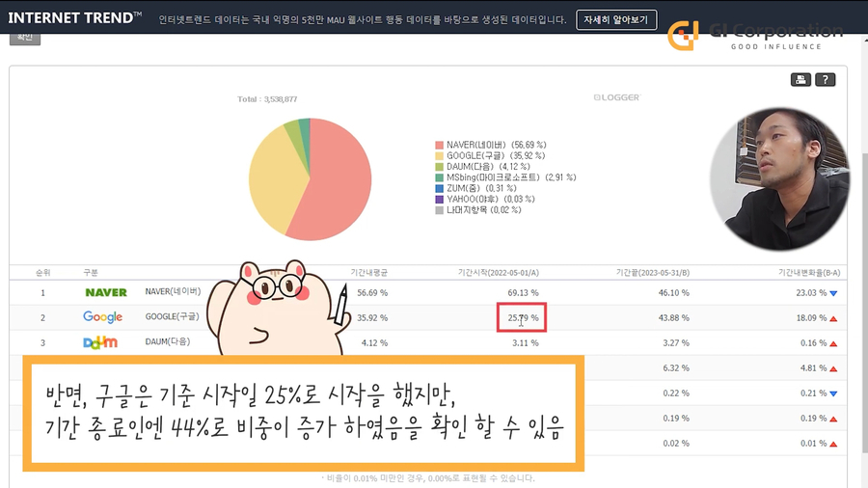The image size is (868, 488).
Task: Click the red up arrow beside 0.19 %
Action: pyautogui.click(x=833, y=419)
